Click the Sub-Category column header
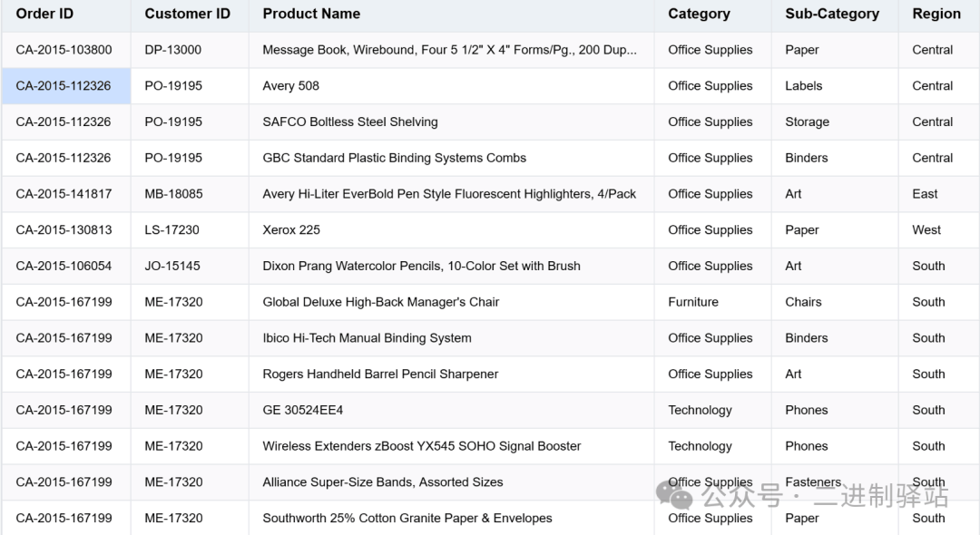This screenshot has height=535, width=980. (x=831, y=14)
